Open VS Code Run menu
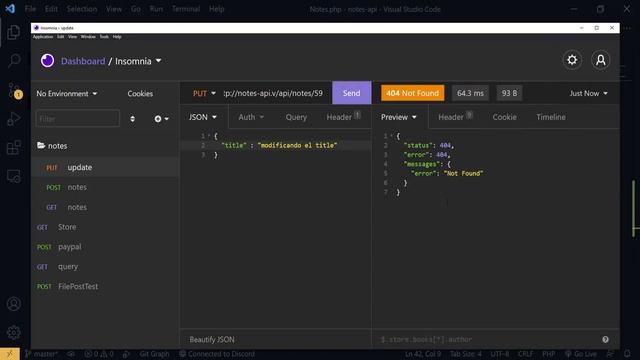The height and width of the screenshot is (360, 640). (x=156, y=9)
